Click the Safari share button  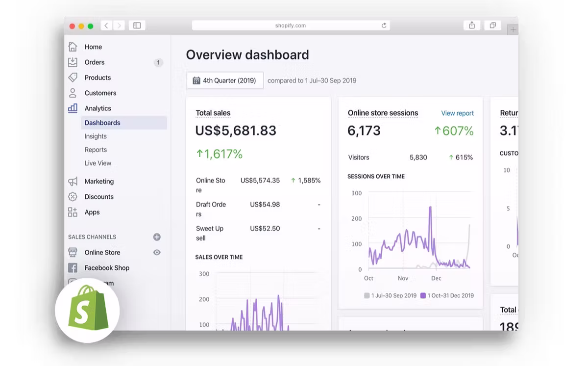(x=472, y=26)
